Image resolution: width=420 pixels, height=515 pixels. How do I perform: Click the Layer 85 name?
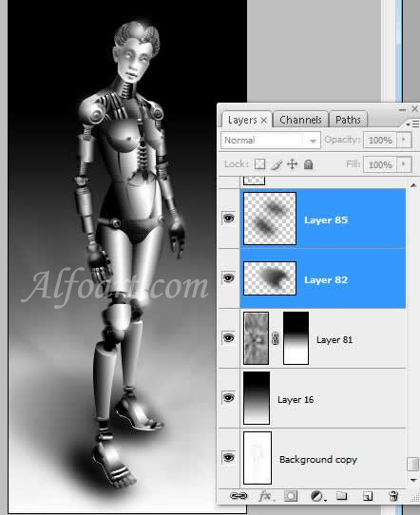coord(326,219)
